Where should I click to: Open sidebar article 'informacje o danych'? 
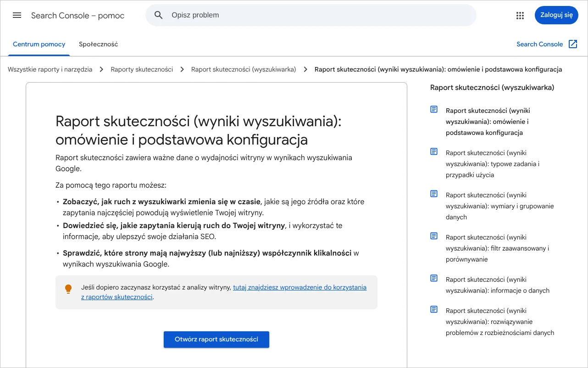coord(498,285)
